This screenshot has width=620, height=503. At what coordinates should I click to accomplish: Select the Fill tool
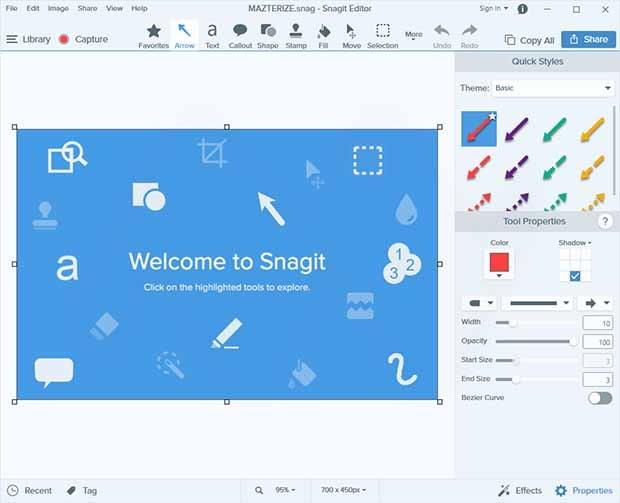coord(323,36)
